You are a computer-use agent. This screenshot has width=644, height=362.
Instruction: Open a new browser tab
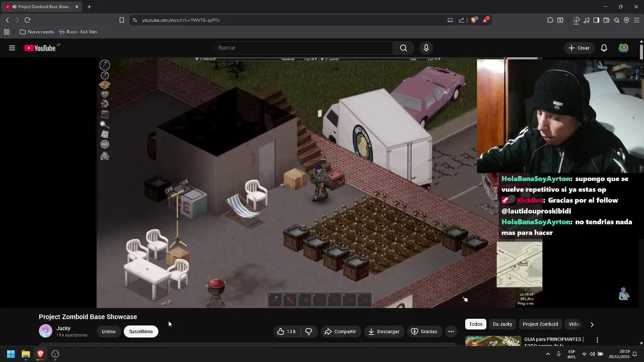[x=89, y=7]
